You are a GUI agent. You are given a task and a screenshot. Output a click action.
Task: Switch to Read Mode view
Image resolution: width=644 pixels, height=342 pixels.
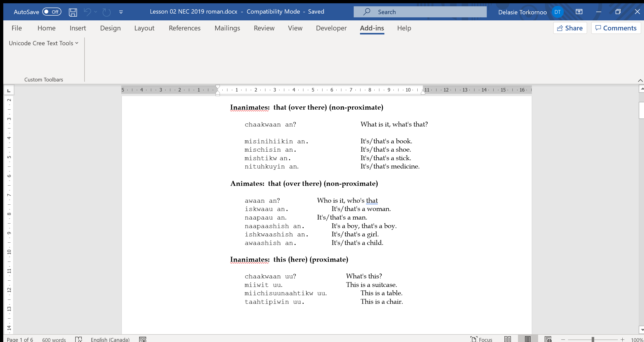[x=508, y=339]
